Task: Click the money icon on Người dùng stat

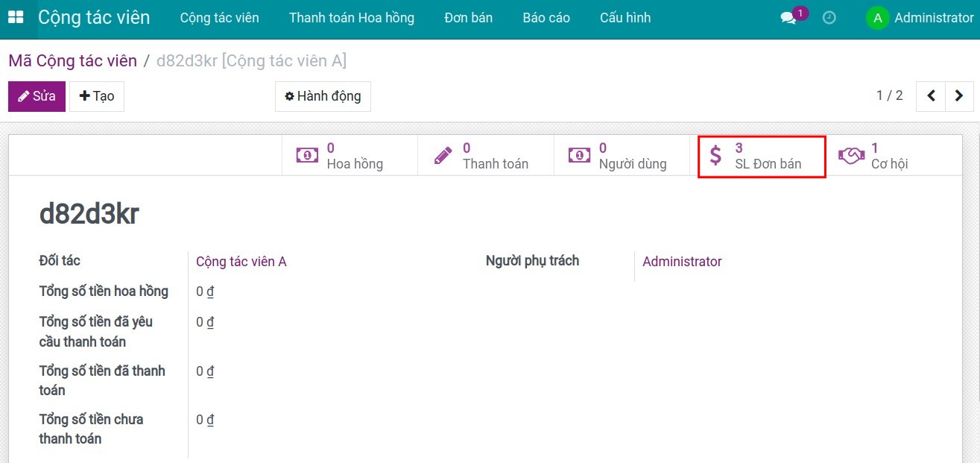Action: (580, 154)
